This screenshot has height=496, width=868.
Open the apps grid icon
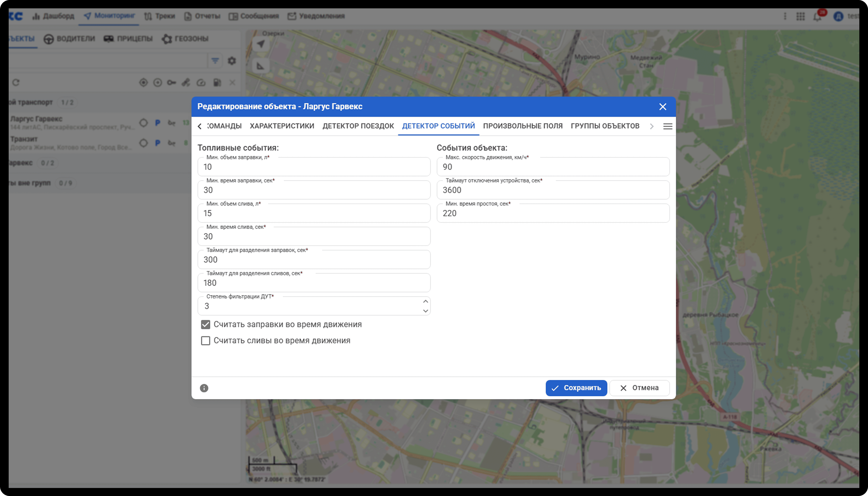pos(801,16)
